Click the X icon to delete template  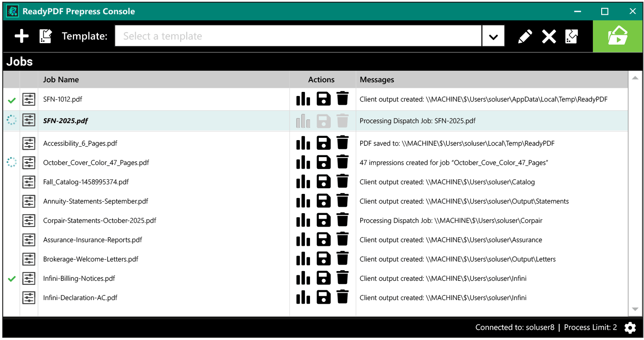pos(549,36)
